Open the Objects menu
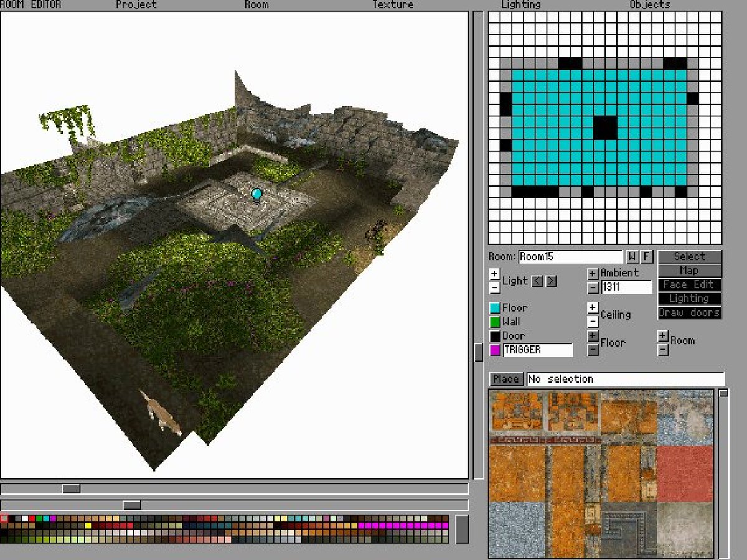 650,5
